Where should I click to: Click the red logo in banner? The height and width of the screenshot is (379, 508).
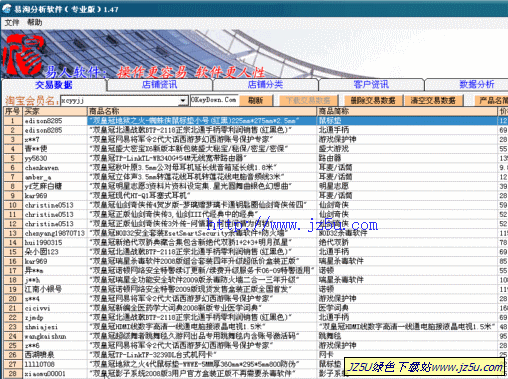tap(22, 55)
